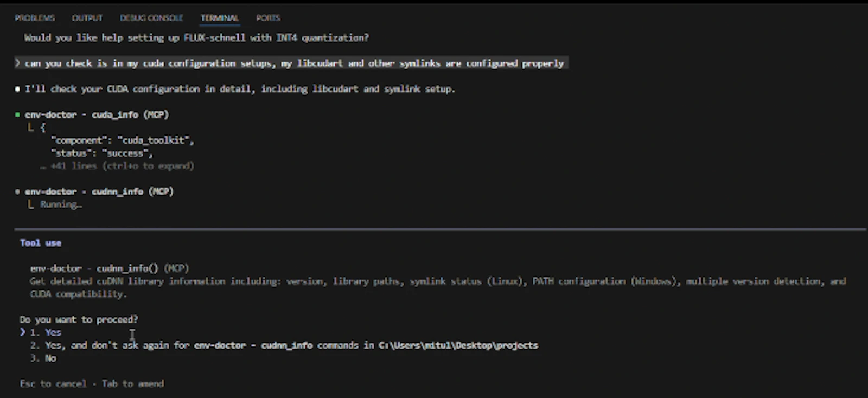Viewport: 868px width, 398px height.
Task: Click the 'env-doctor - cudnn_info (MCP)' running line
Action: pyautogui.click(x=99, y=191)
